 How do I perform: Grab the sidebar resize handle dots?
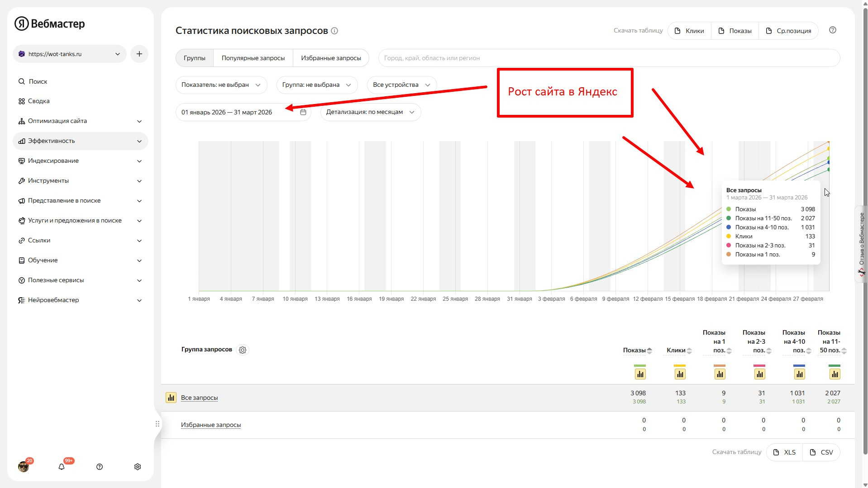click(157, 424)
